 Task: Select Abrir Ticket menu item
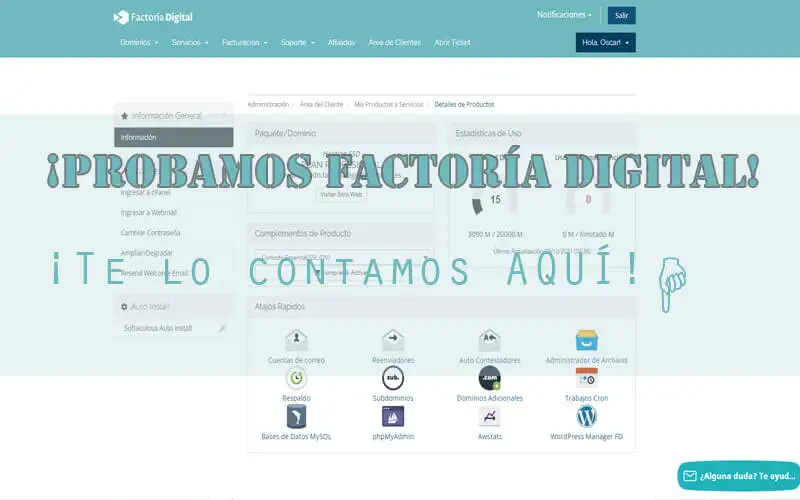452,42
